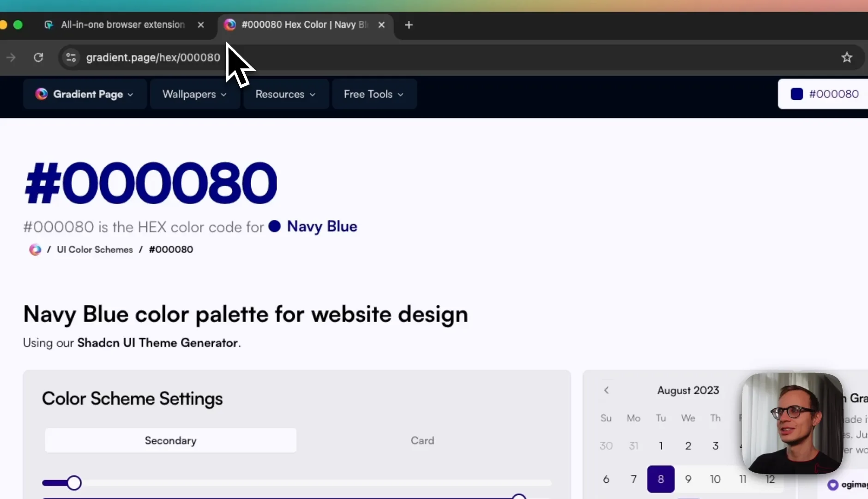Viewport: 868px width, 499px height.
Task: Click the #000080 breadcrumb item
Action: [171, 249]
